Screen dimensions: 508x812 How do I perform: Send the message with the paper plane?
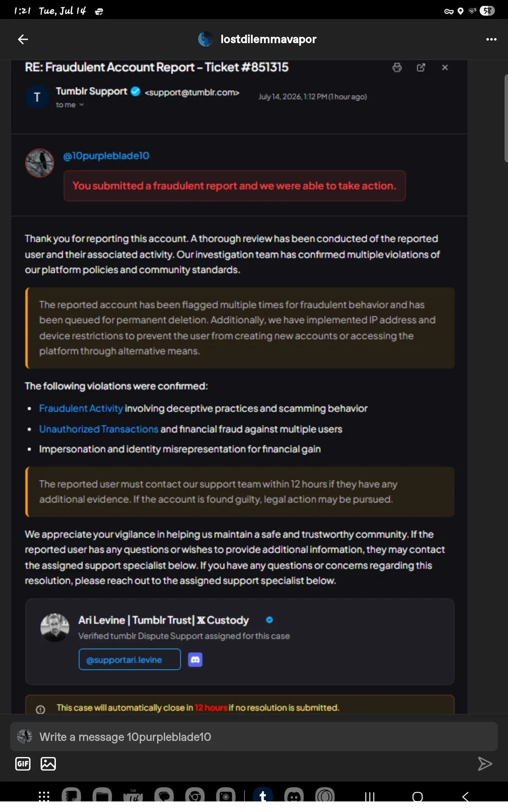coord(485,764)
